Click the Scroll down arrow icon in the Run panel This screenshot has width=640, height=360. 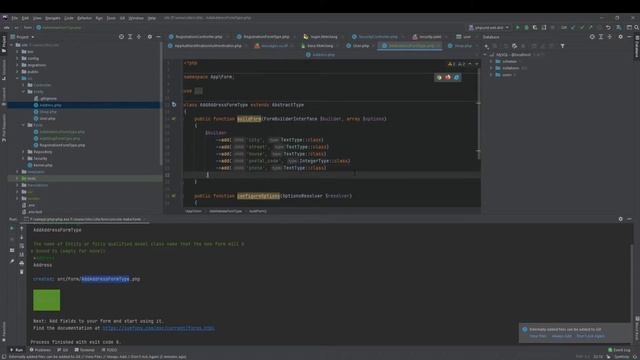coord(22,237)
